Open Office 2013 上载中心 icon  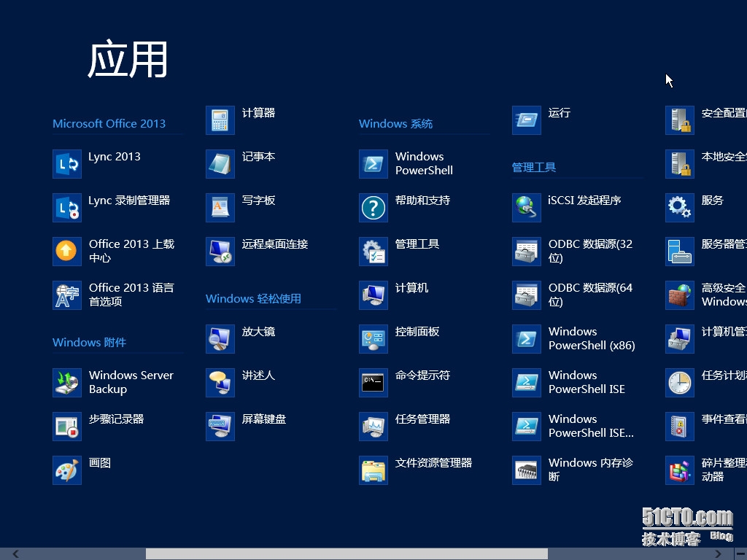coord(66,252)
